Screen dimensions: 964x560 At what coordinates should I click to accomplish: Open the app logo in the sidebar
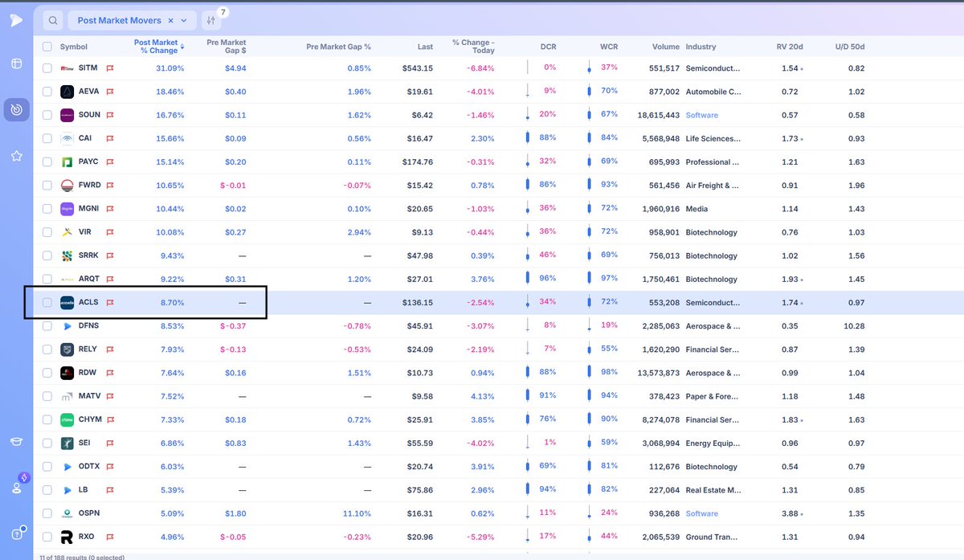[x=16, y=20]
